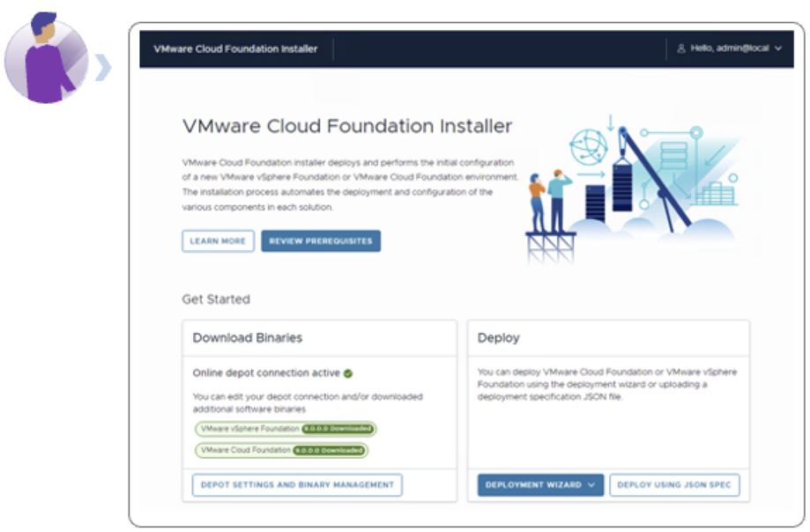
Task: Click the VMware vSphere Foundation downloaded badge
Action: click(x=286, y=429)
